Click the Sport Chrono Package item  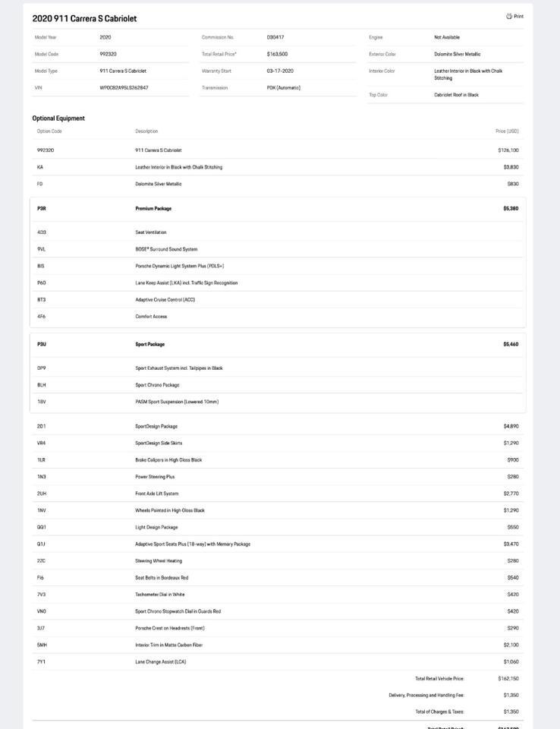[157, 385]
